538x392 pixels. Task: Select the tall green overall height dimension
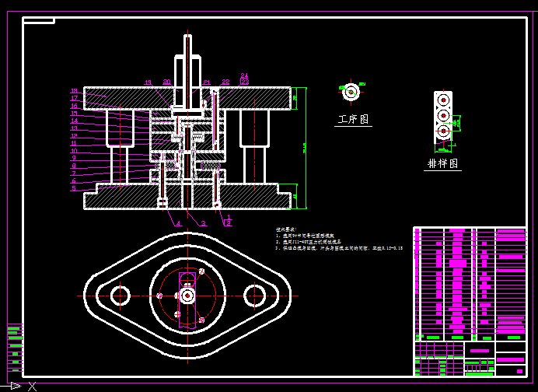(305, 148)
